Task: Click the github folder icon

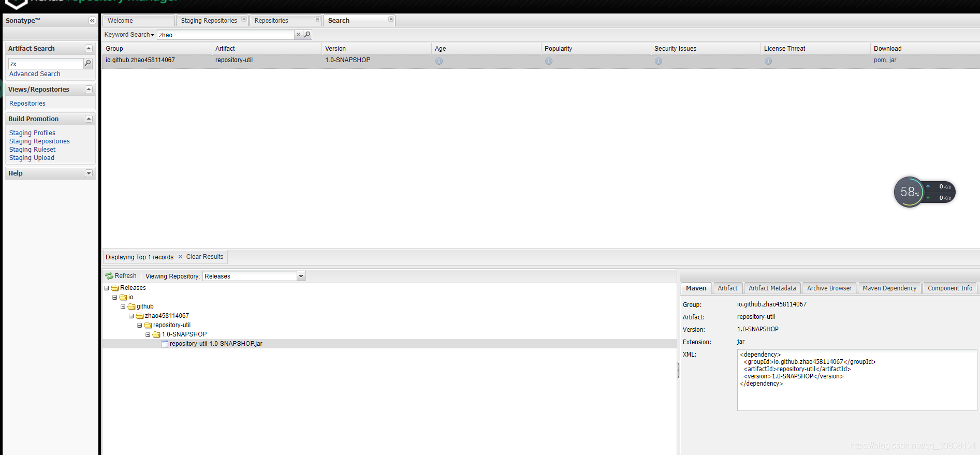Action: [131, 306]
